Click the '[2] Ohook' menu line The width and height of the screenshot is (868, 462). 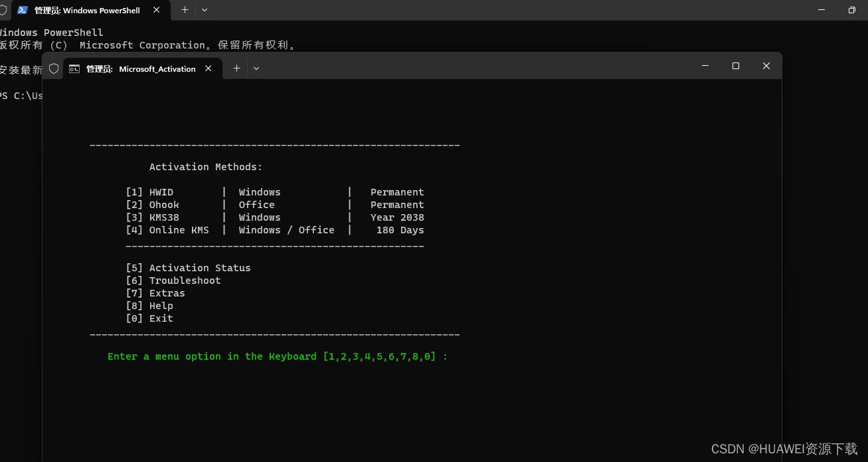[275, 205]
